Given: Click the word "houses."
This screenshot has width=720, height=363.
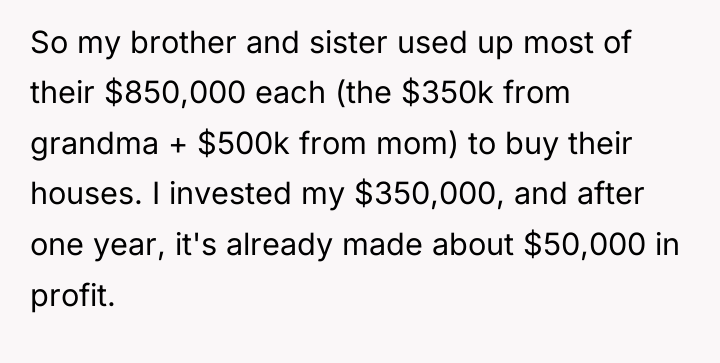Looking at the screenshot, I should 86,194.
